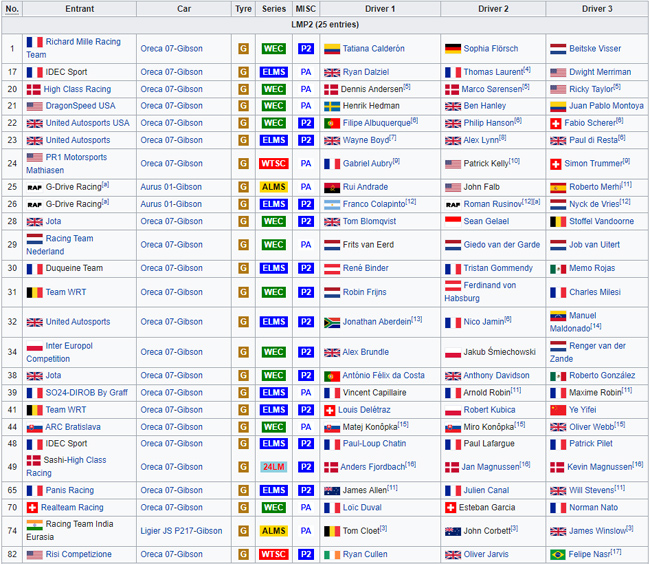Viewport: 650px width, 564px height.
Task: Open the Aurus 01-Gibson link in row 25
Action: pos(171,187)
